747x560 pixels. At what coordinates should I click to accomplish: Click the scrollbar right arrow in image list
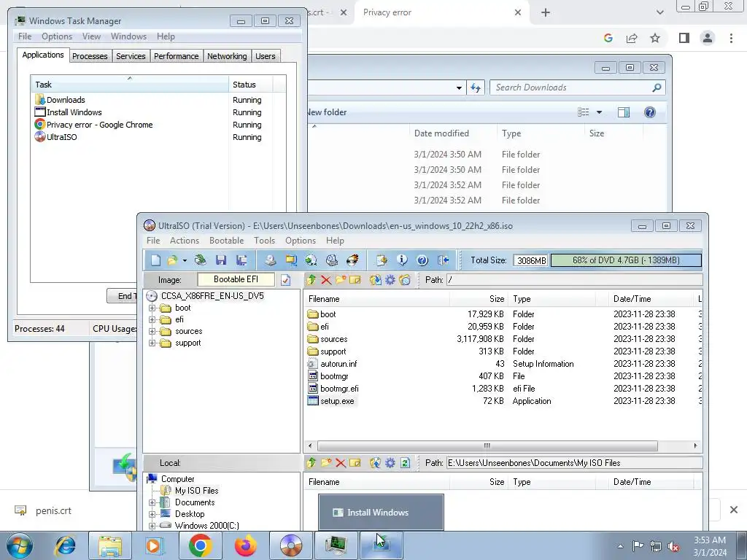coord(695,446)
